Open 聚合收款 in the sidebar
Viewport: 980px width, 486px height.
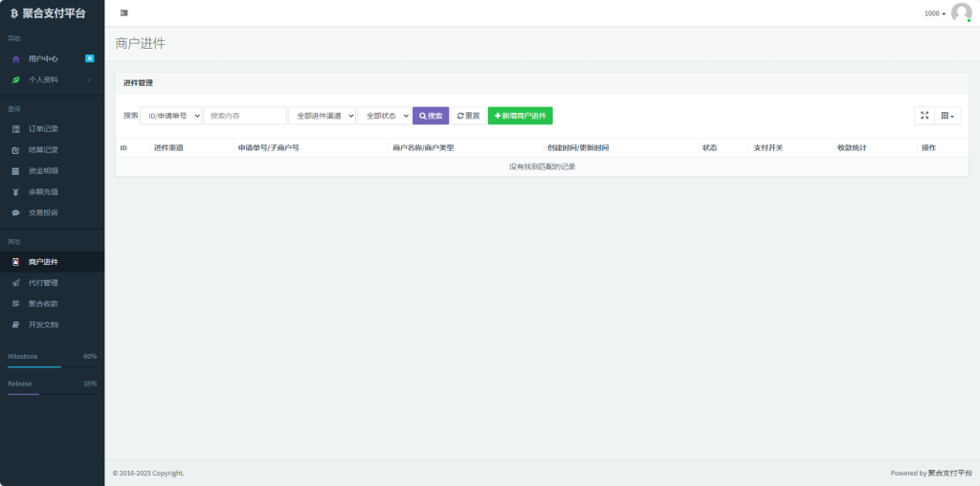click(43, 304)
